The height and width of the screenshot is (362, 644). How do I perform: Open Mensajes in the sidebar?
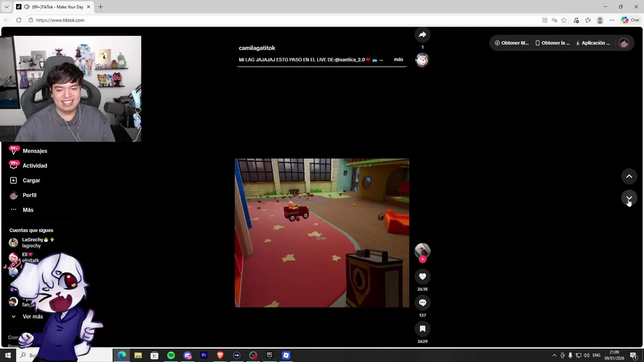35,151
